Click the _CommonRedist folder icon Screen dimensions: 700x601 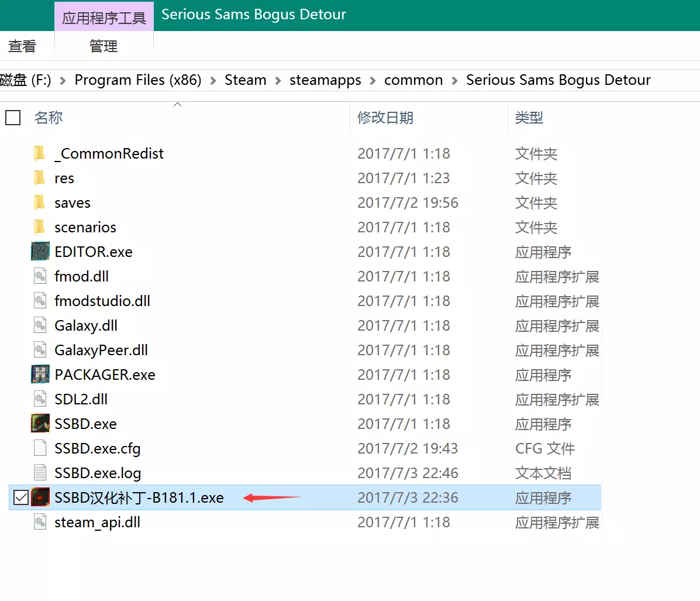(x=39, y=153)
